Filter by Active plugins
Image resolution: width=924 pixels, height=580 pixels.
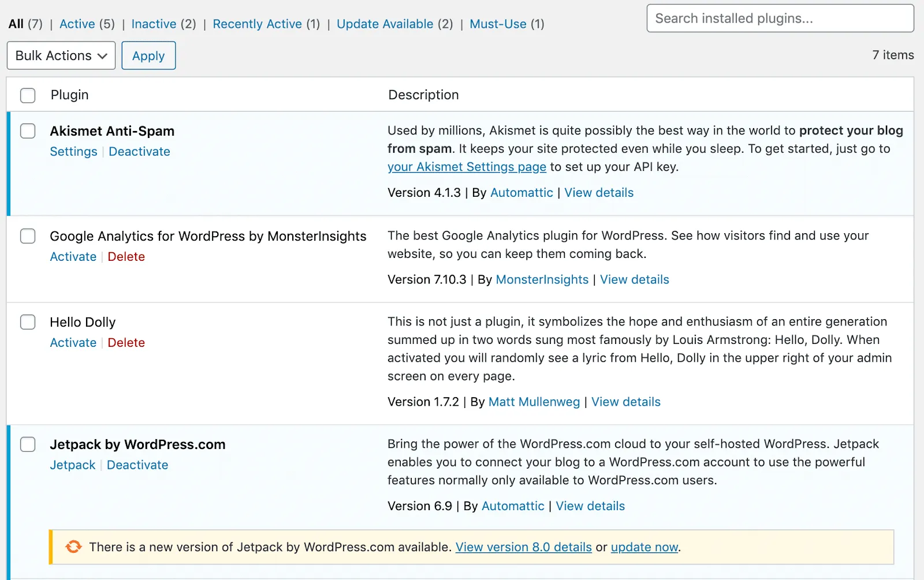77,24
